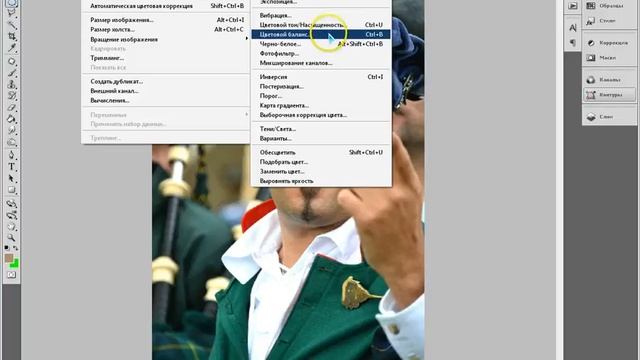640x360 pixels.
Task: Choose Обесцветить menu item
Action: point(321,152)
